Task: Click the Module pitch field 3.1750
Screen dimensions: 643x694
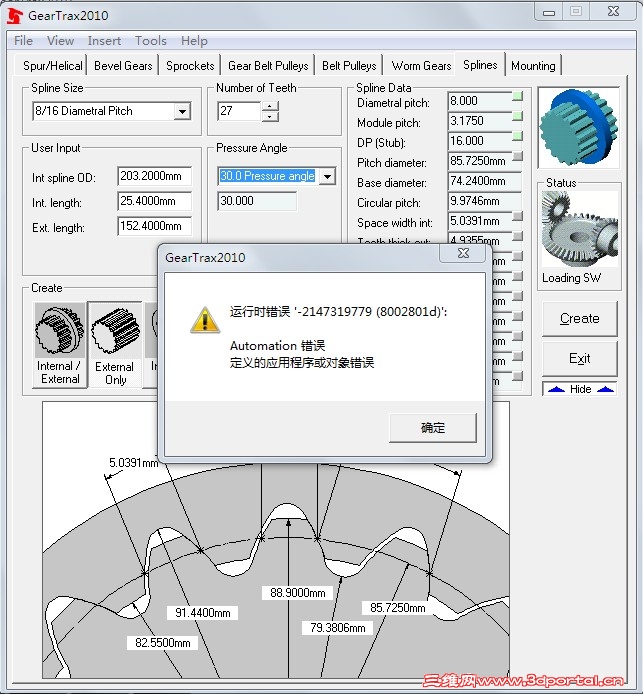Action: pos(480,121)
